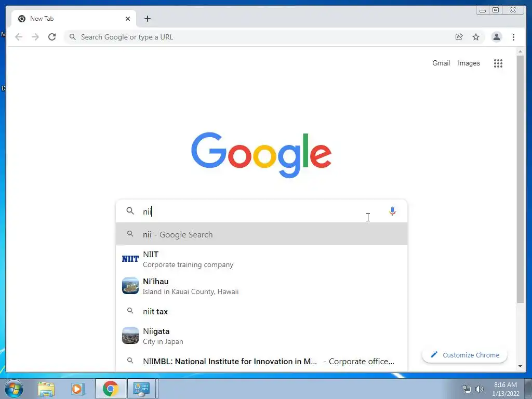Viewport: 532px width, 399px height.
Task: Open the Images link
Action: (469, 63)
